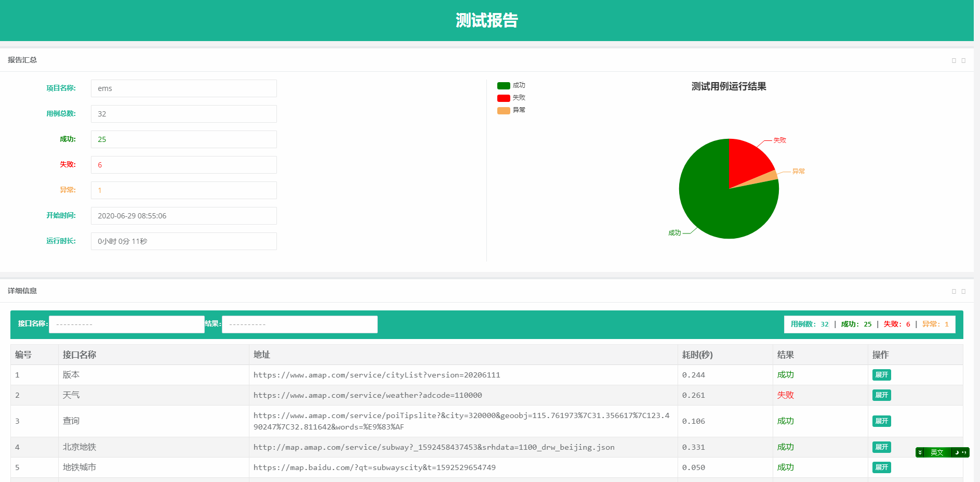Toggle the orange 异常 legend entry

coord(511,110)
